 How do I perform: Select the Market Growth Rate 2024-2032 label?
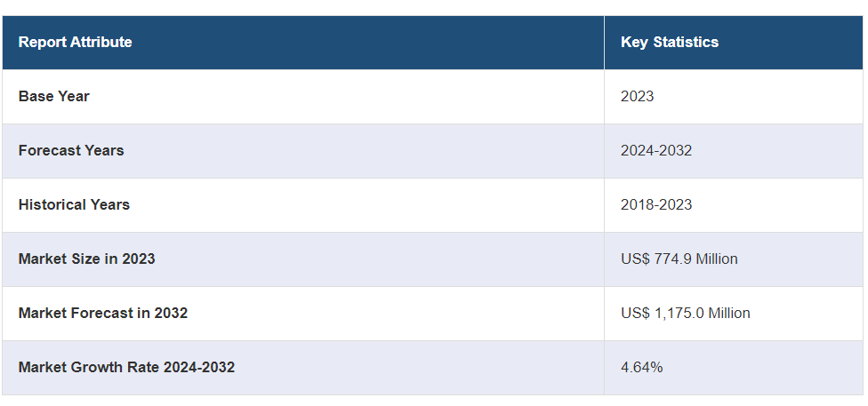[126, 367]
